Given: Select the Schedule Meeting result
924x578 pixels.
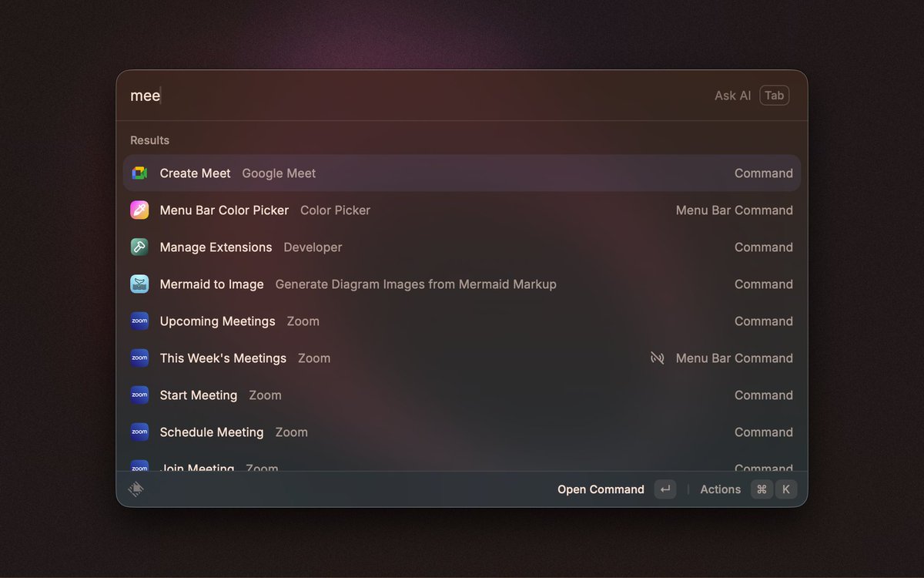Looking at the screenshot, I should tap(462, 432).
